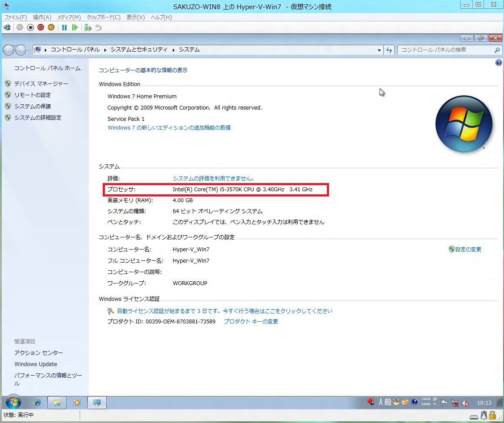Click the Turn Off (stop square) icon
Screen dimensions: 504x423
[x=30, y=28]
